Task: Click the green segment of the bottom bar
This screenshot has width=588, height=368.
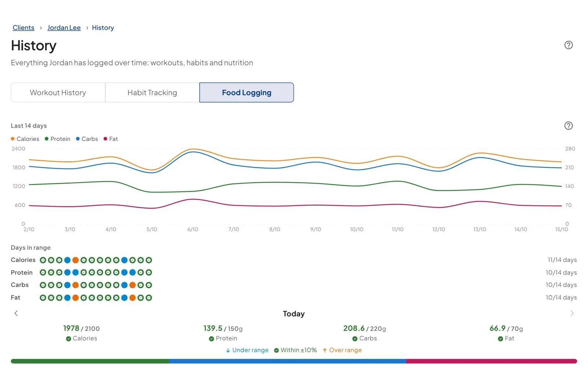Action: 90,361
